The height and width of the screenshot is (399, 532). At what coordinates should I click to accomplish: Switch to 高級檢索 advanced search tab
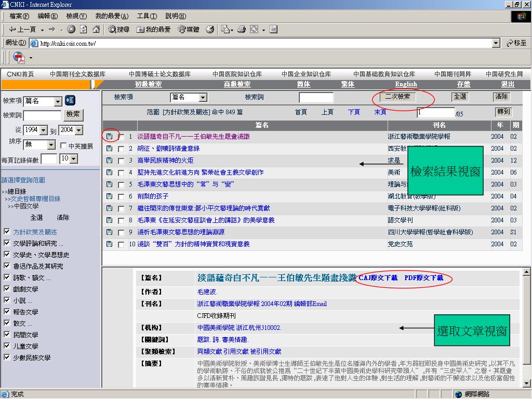coord(237,84)
